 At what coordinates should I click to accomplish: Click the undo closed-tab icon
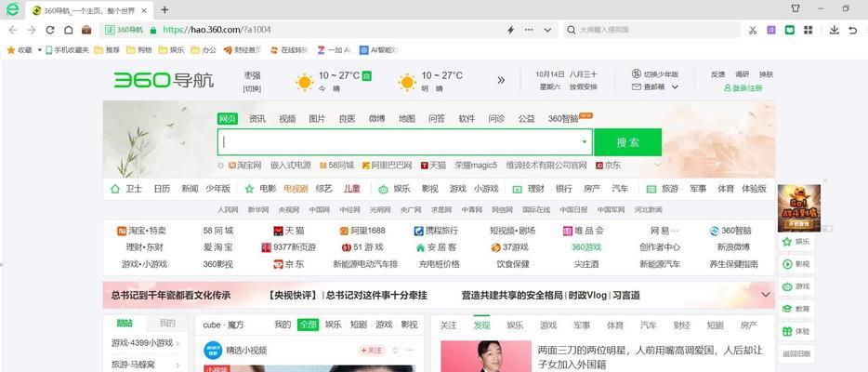pos(852,30)
